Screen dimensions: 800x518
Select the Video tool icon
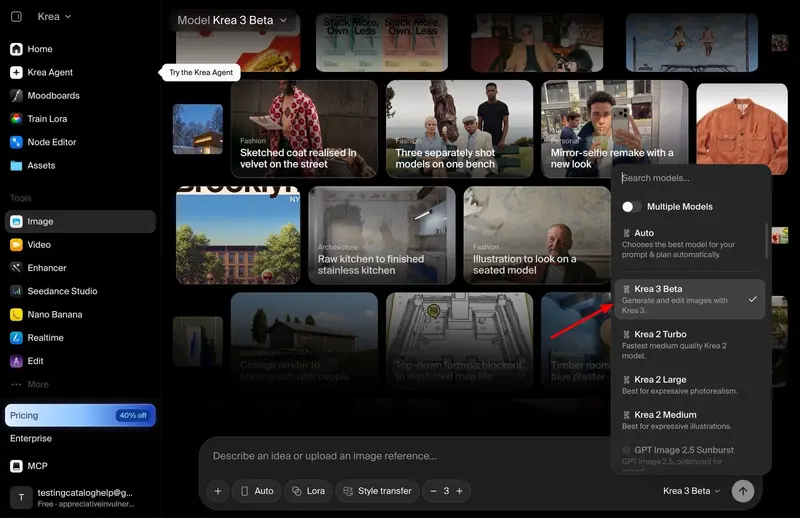16,244
